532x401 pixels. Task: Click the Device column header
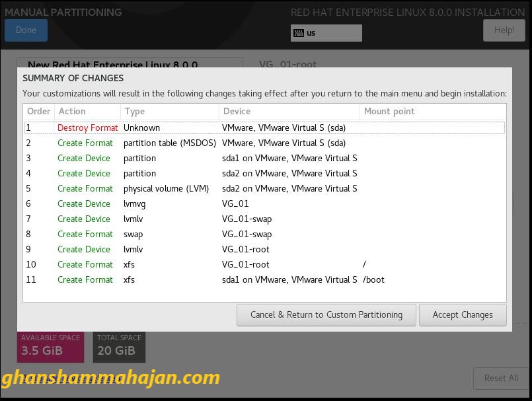point(289,112)
